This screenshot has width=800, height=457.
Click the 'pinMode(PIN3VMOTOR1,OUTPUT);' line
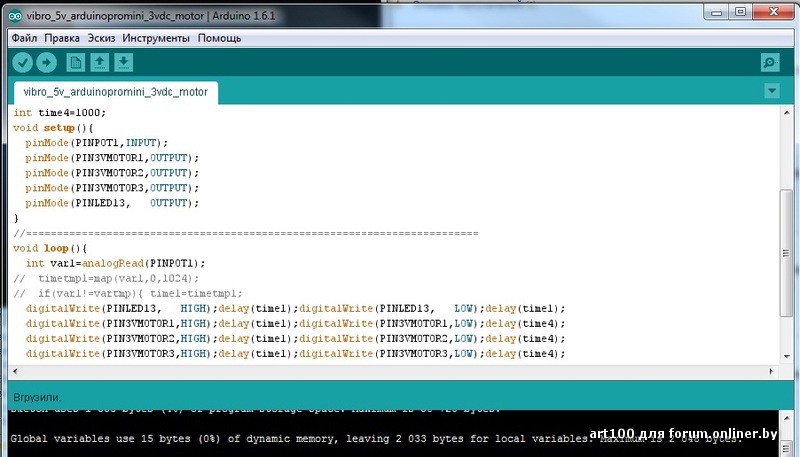point(112,158)
